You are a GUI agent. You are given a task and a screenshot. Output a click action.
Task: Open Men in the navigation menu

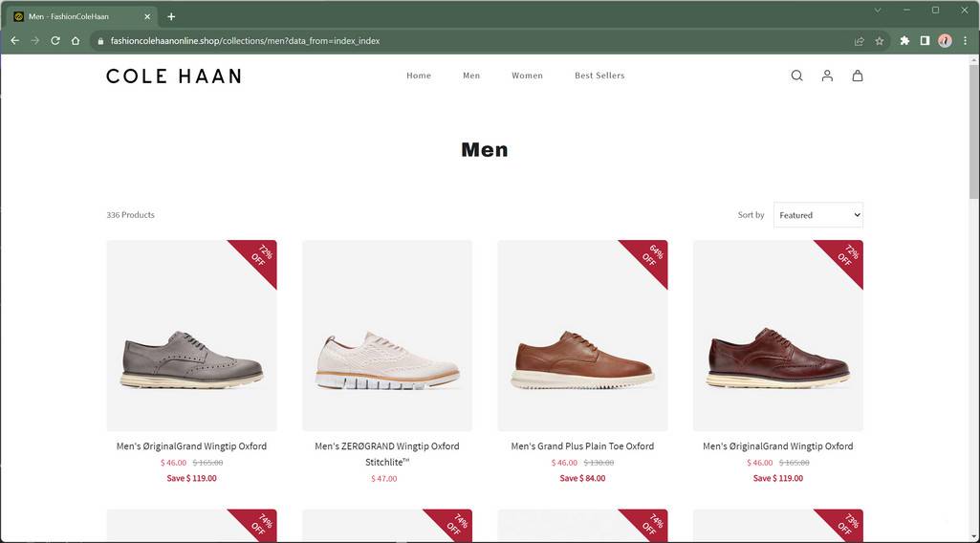coord(471,76)
